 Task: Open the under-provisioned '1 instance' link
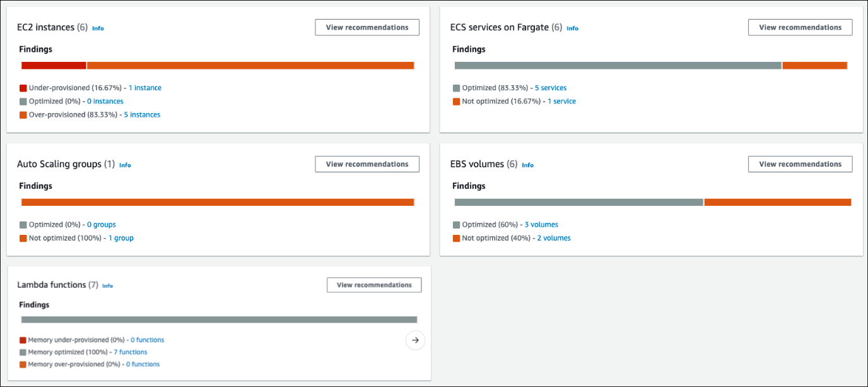point(145,88)
